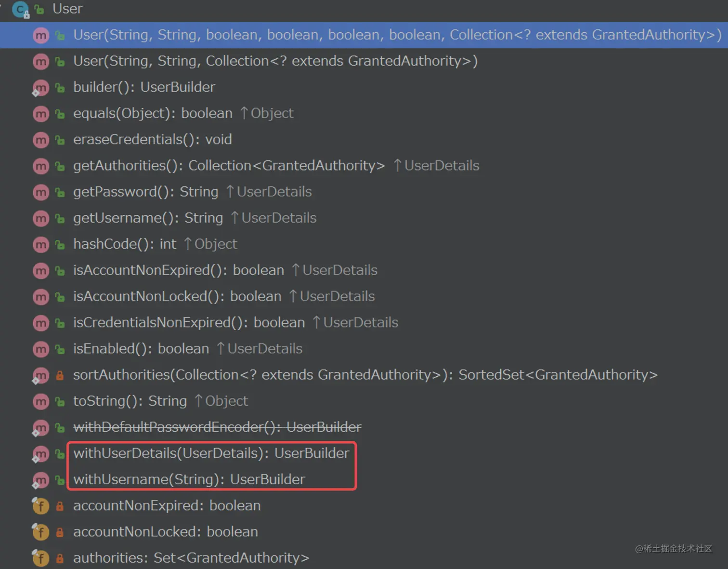Select getUsername(): String
The image size is (728, 569).
click(x=148, y=218)
